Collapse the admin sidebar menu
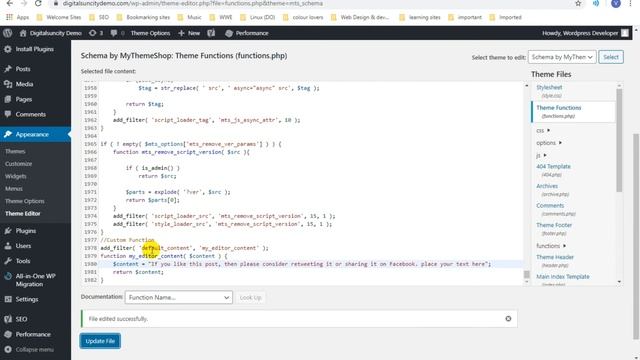This screenshot has height=360, width=640. tap(34, 350)
